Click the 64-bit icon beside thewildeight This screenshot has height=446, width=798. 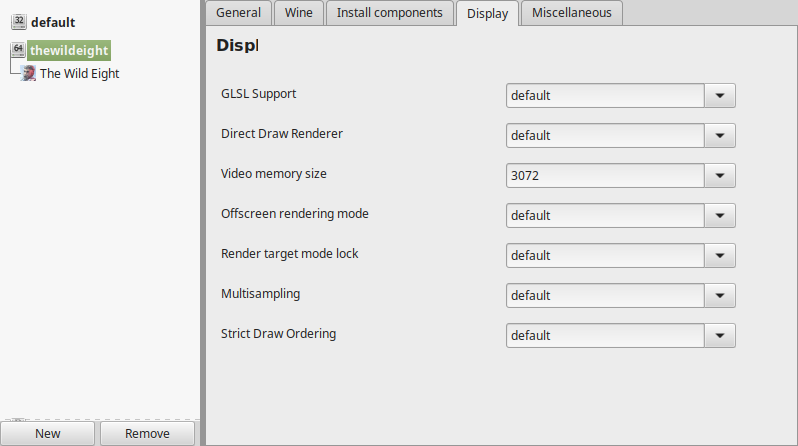tap(18, 49)
